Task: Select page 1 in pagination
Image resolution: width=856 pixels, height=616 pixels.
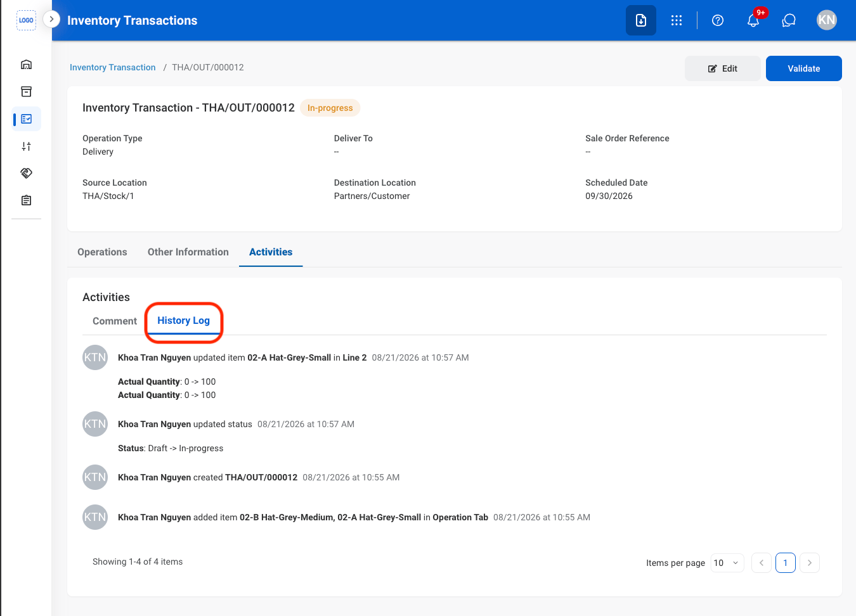Action: point(786,563)
